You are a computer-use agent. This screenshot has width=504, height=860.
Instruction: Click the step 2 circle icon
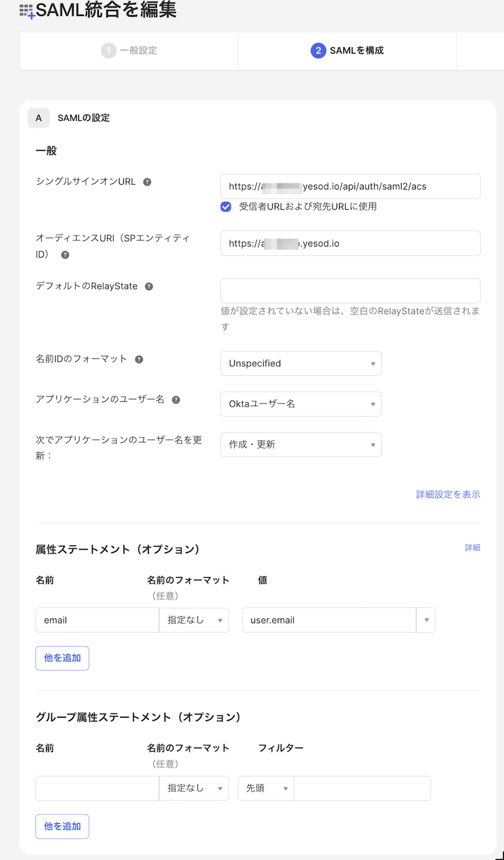(x=318, y=50)
